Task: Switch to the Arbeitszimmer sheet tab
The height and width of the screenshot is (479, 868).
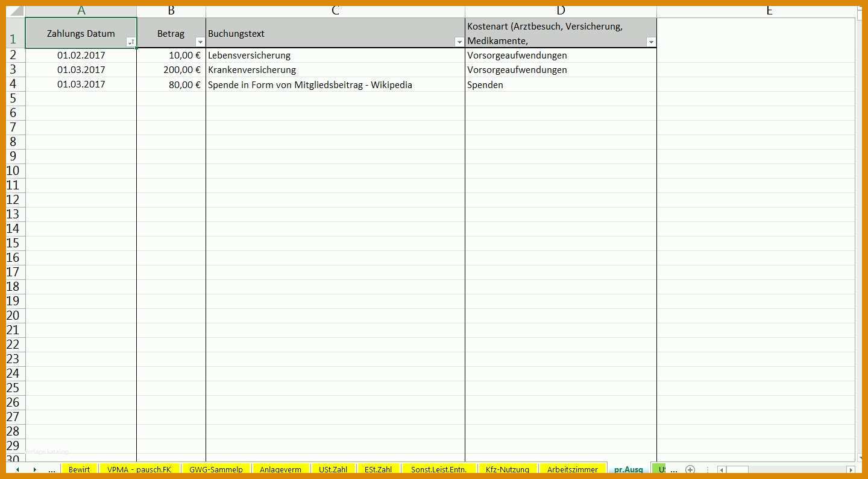Action: tap(573, 469)
